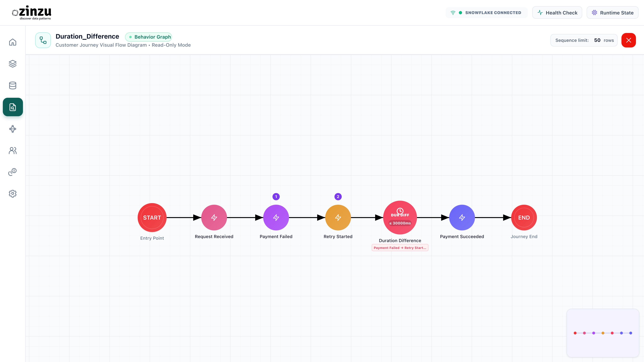Click the Behavior Graph badge
Image resolution: width=644 pixels, height=362 pixels.
[149, 37]
